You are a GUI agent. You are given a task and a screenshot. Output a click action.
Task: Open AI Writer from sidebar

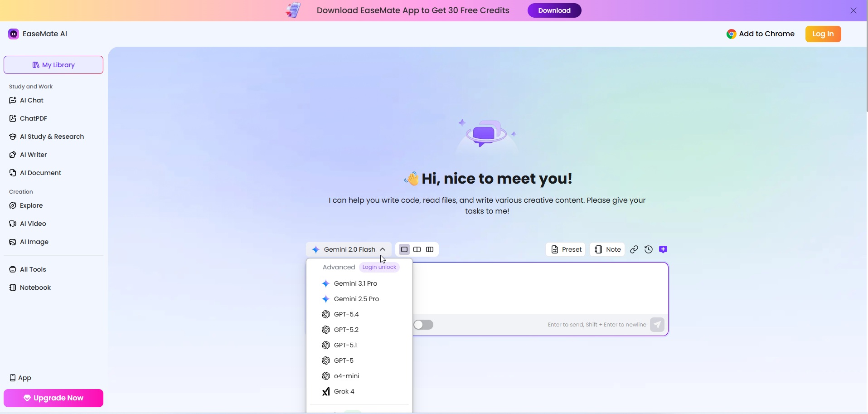[28, 155]
